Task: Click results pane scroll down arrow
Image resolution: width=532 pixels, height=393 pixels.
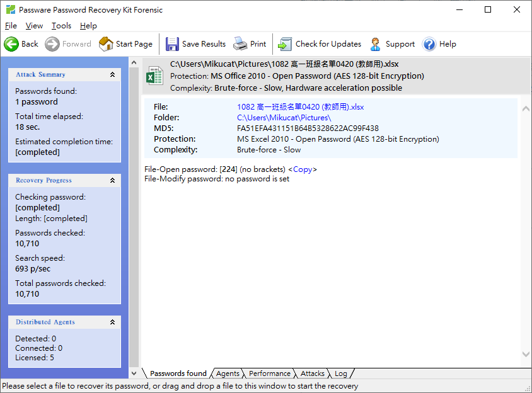Action: pos(526,354)
